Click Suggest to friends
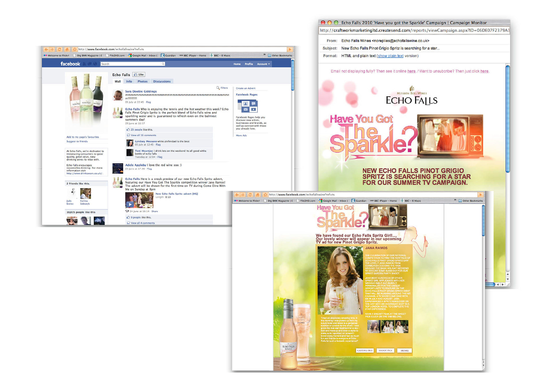 coord(77,141)
